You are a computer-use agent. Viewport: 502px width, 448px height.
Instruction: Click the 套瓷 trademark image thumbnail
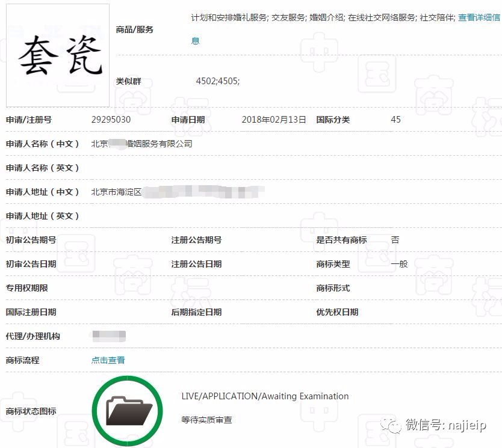point(57,54)
